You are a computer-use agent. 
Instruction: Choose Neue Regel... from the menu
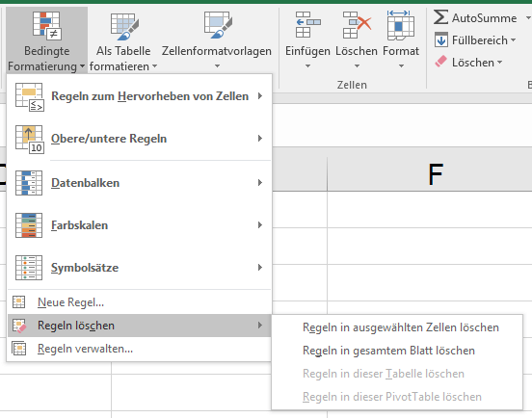pos(139,302)
